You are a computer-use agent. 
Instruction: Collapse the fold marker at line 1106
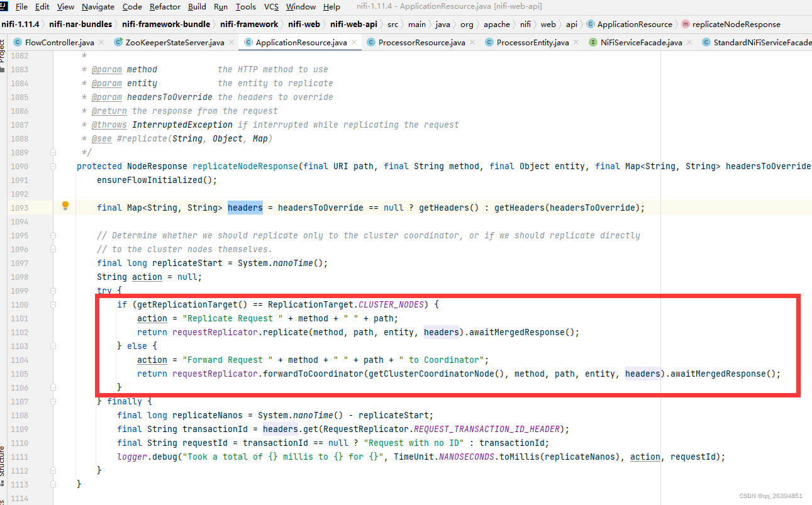(53, 387)
